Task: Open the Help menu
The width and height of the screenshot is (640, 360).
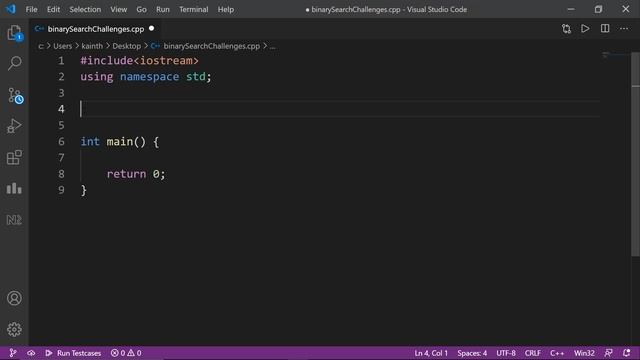Action: pos(226,9)
